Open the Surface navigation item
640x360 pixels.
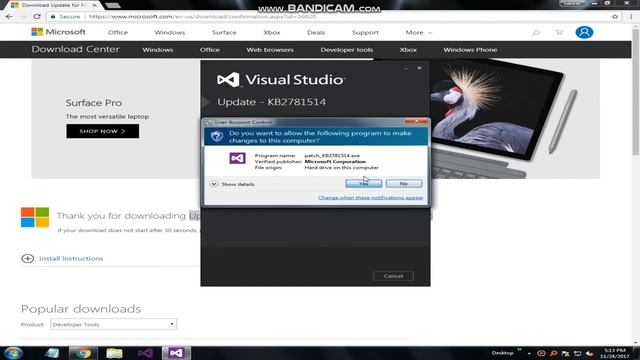tap(224, 32)
